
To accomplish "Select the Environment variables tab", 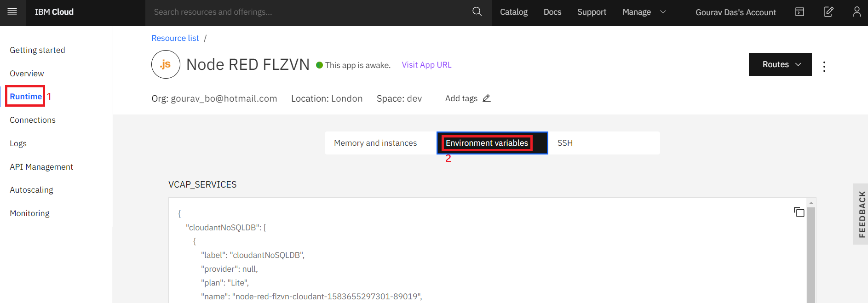I will pyautogui.click(x=492, y=143).
